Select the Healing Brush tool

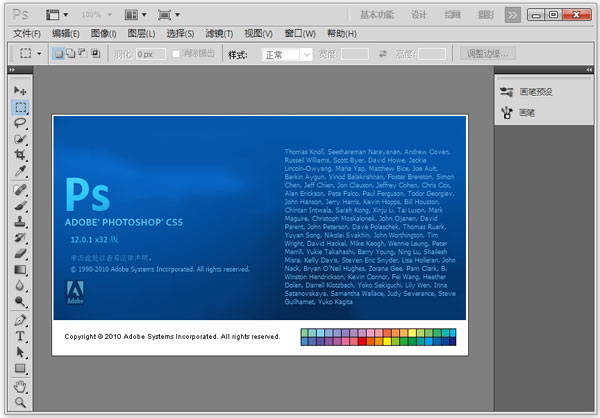tap(20, 189)
